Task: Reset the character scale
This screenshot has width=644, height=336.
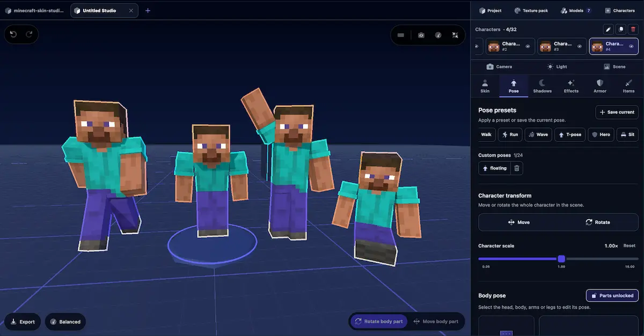Action: [x=629, y=246]
